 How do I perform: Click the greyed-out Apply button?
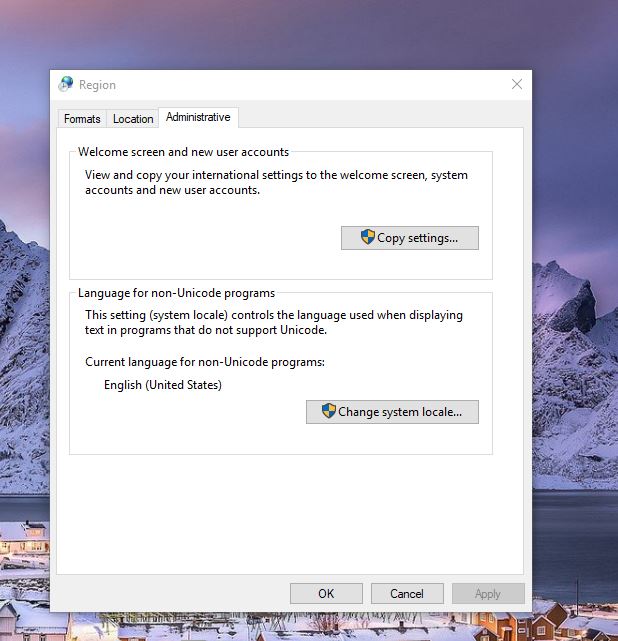(x=488, y=593)
